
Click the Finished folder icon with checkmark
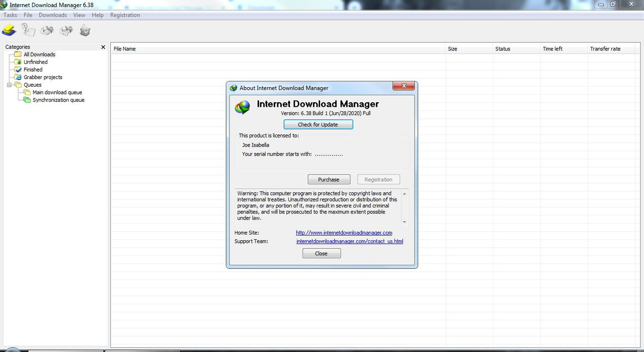(x=18, y=69)
